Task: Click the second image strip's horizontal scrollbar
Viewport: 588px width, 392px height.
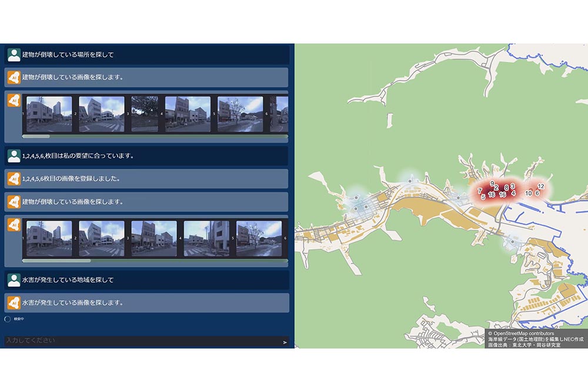Action: coord(56,260)
